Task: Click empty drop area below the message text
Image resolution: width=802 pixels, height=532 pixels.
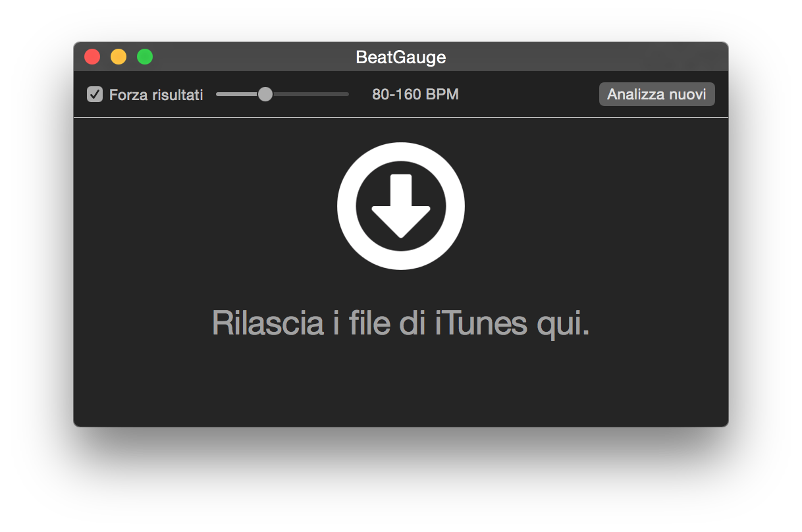Action: click(401, 388)
